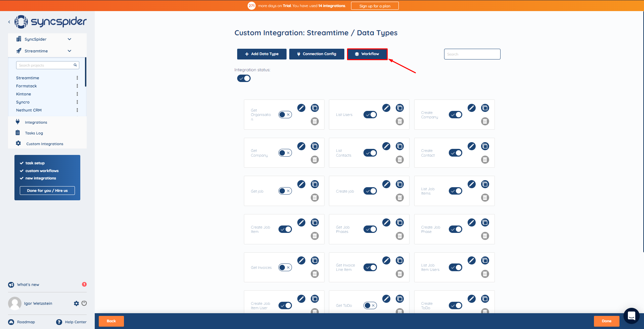This screenshot has width=644, height=329.
Task: Click the Search projects field
Action: (48, 65)
